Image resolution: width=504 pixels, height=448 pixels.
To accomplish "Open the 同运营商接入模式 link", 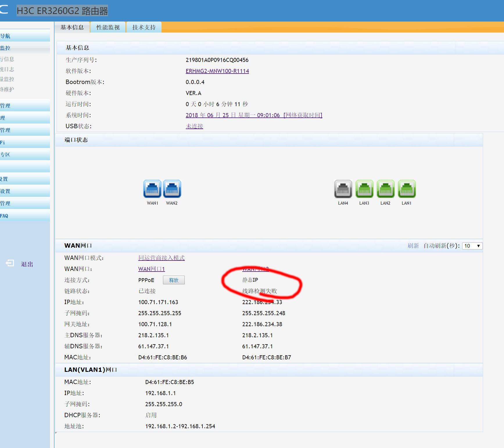I will click(162, 258).
